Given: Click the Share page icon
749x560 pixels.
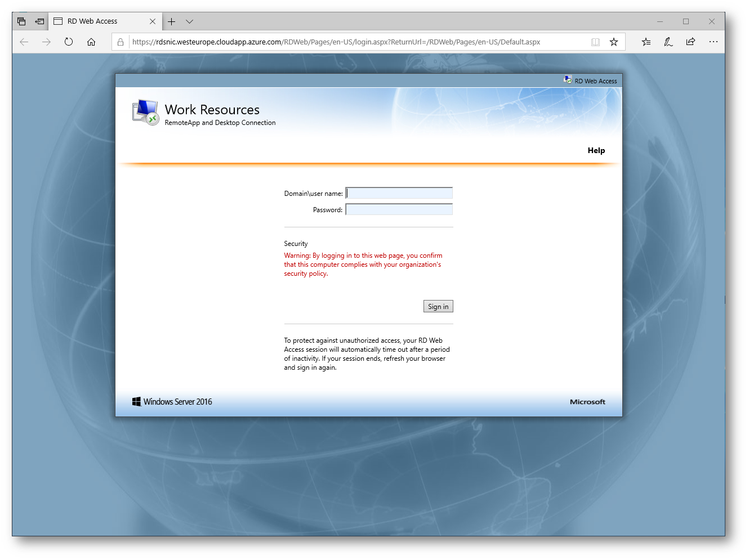Looking at the screenshot, I should point(690,42).
